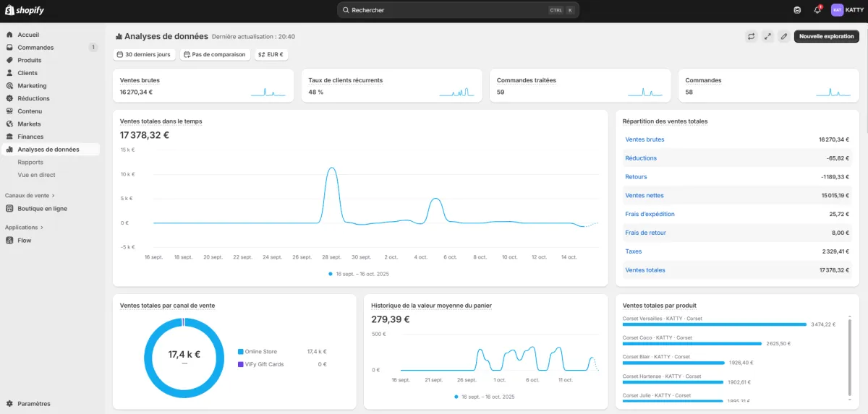Select Vue en direct in the sidebar
The image size is (868, 414).
[36, 175]
